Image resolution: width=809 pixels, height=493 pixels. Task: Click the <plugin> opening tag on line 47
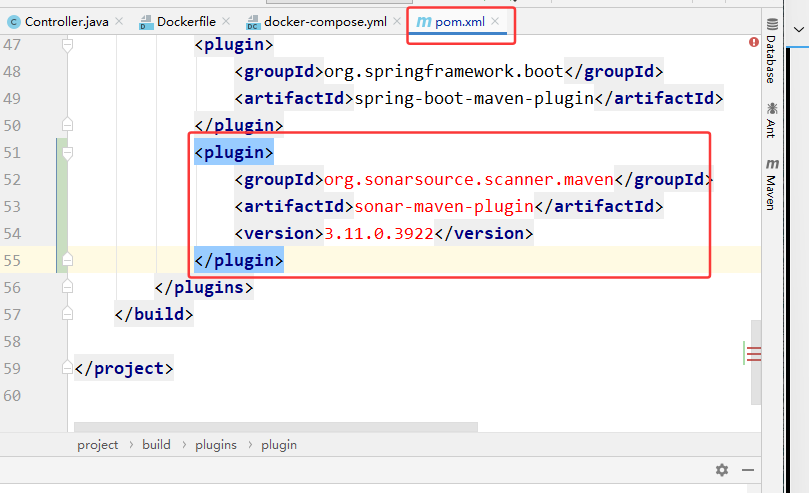234,45
